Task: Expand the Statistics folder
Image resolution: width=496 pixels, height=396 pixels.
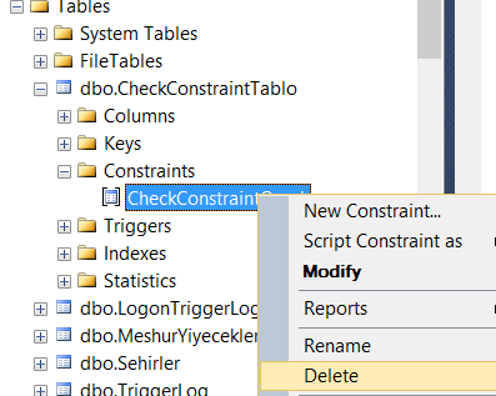Action: pos(64,282)
